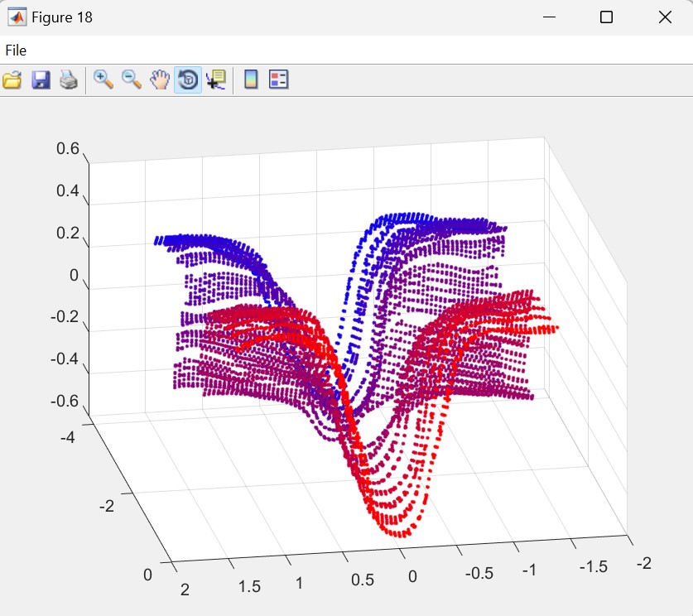Click the Figure 18 title text
The width and height of the screenshot is (693, 616).
click(x=62, y=17)
